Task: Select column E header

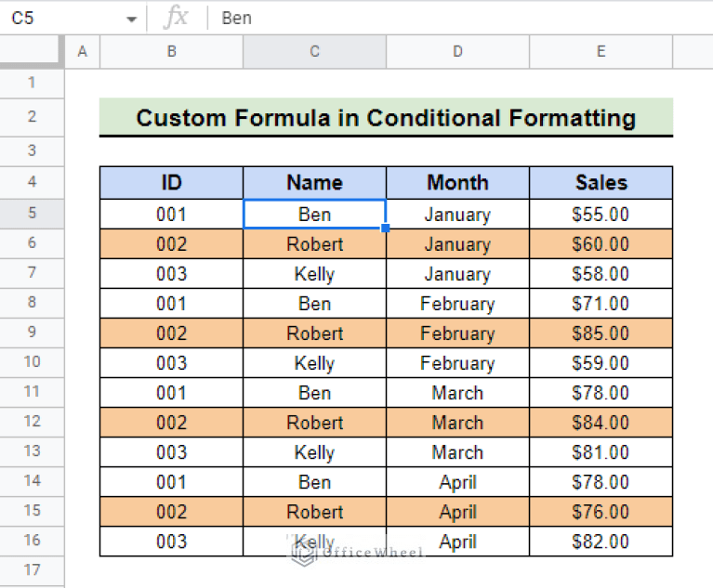Action: point(601,51)
